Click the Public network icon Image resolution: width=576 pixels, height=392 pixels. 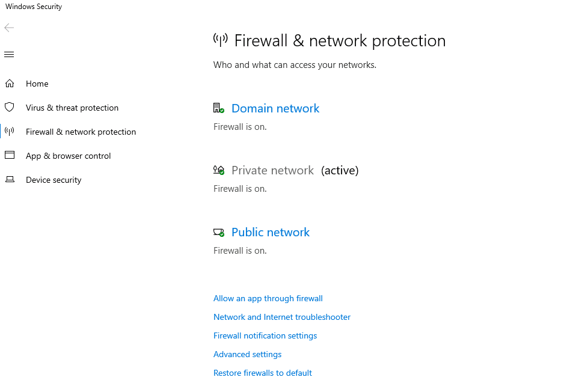(218, 232)
